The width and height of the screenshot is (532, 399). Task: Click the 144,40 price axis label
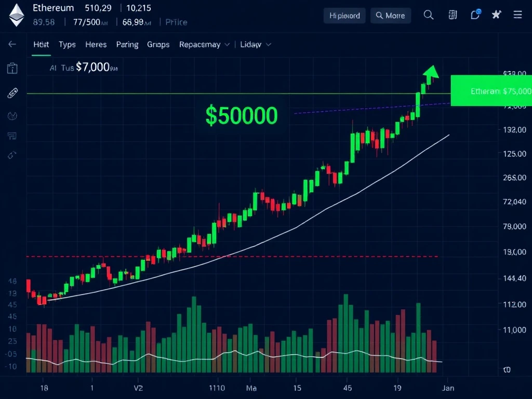(x=515, y=278)
